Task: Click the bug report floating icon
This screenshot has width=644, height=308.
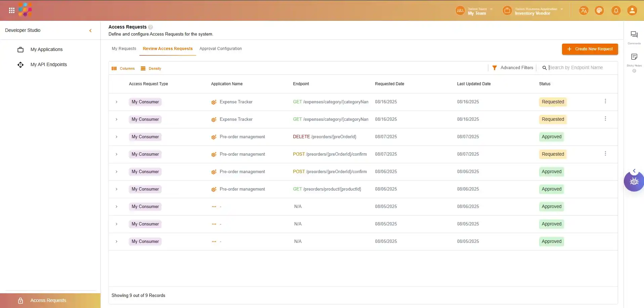Action: pos(634,182)
